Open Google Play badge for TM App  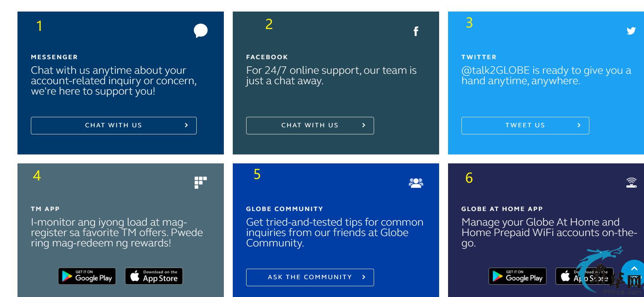pyautogui.click(x=87, y=276)
